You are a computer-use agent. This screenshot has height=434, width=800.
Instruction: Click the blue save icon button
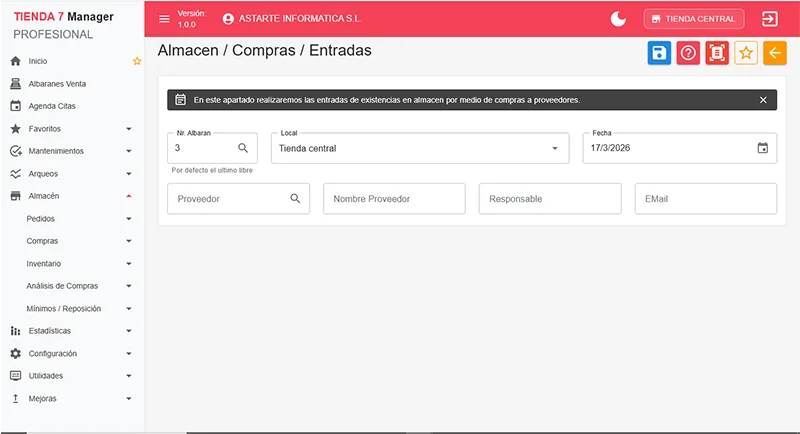pos(659,54)
